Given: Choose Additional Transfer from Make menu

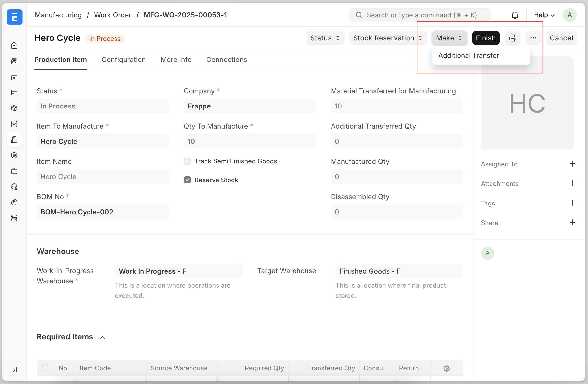Looking at the screenshot, I should click(x=468, y=55).
